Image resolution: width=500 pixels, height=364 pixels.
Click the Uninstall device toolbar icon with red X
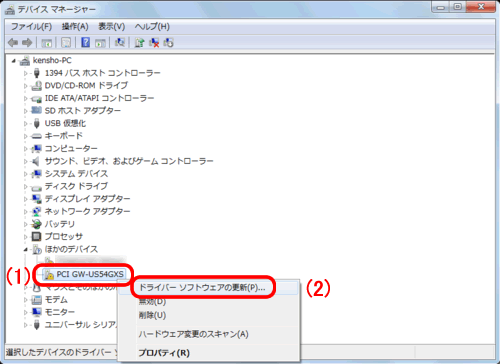pos(154,42)
